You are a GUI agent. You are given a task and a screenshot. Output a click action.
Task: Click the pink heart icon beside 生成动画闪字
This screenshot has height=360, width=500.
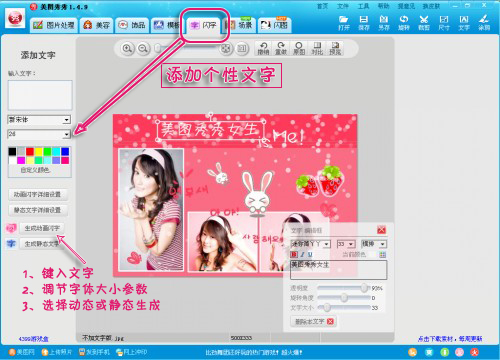pyautogui.click(x=11, y=228)
